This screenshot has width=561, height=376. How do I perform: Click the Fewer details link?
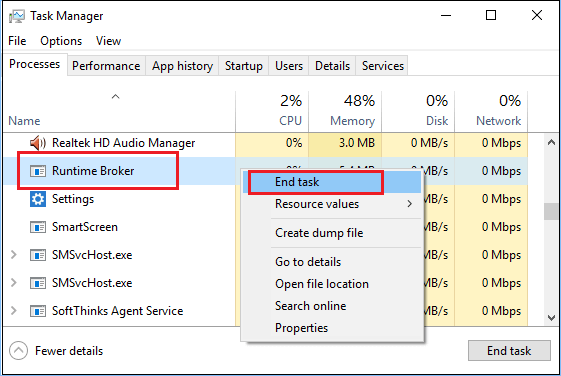click(x=69, y=351)
